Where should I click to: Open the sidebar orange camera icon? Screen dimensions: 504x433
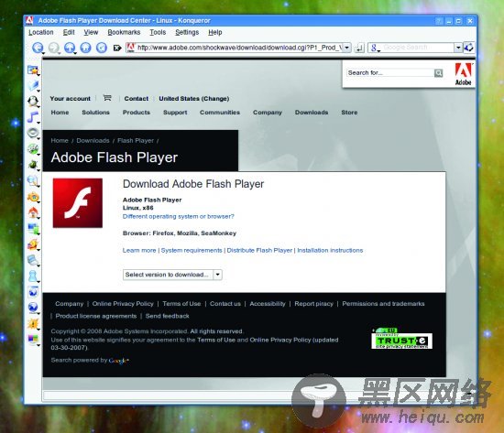tap(33, 197)
